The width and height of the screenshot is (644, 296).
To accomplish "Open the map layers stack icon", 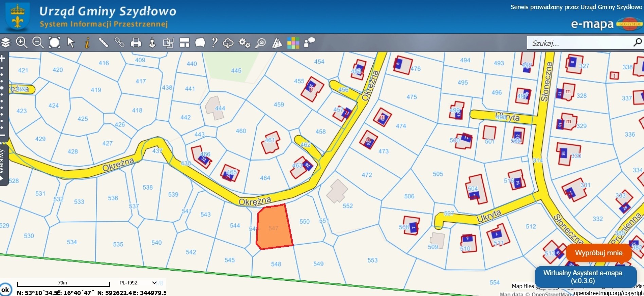I will click(6, 42).
